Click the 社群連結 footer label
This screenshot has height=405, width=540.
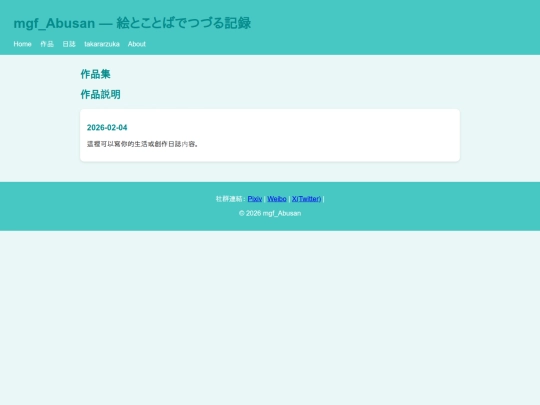(x=230, y=199)
